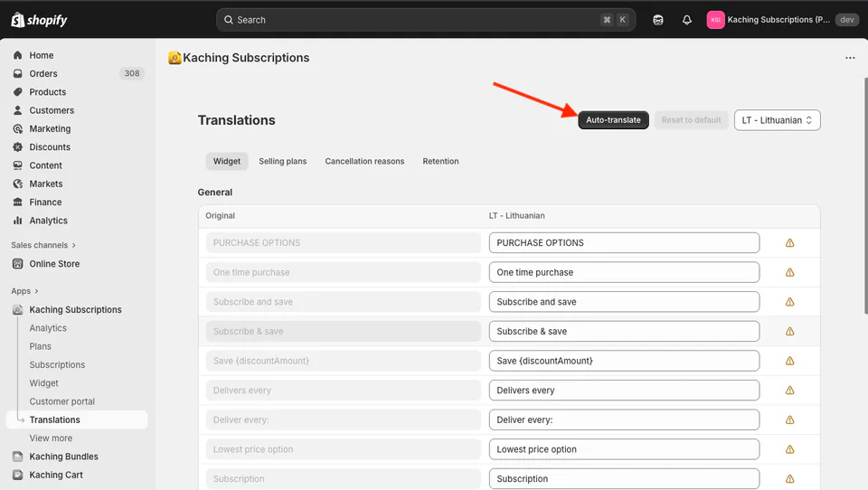The width and height of the screenshot is (868, 490).
Task: Open Analytics under Kaching Subscriptions
Action: click(x=48, y=328)
